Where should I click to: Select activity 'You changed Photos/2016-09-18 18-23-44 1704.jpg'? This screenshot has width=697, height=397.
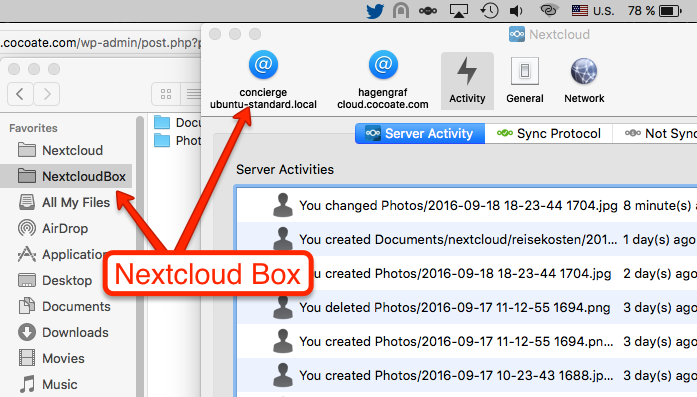[467, 205]
